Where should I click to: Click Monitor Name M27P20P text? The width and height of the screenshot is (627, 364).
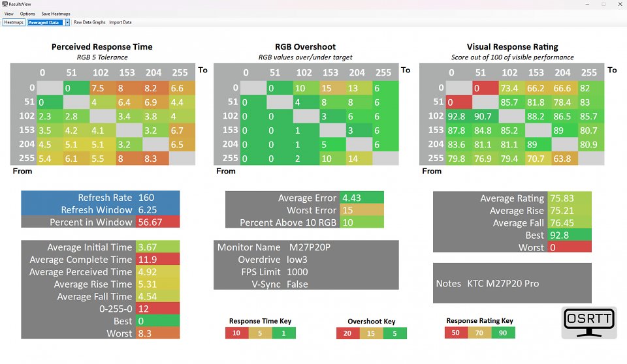pyautogui.click(x=310, y=247)
